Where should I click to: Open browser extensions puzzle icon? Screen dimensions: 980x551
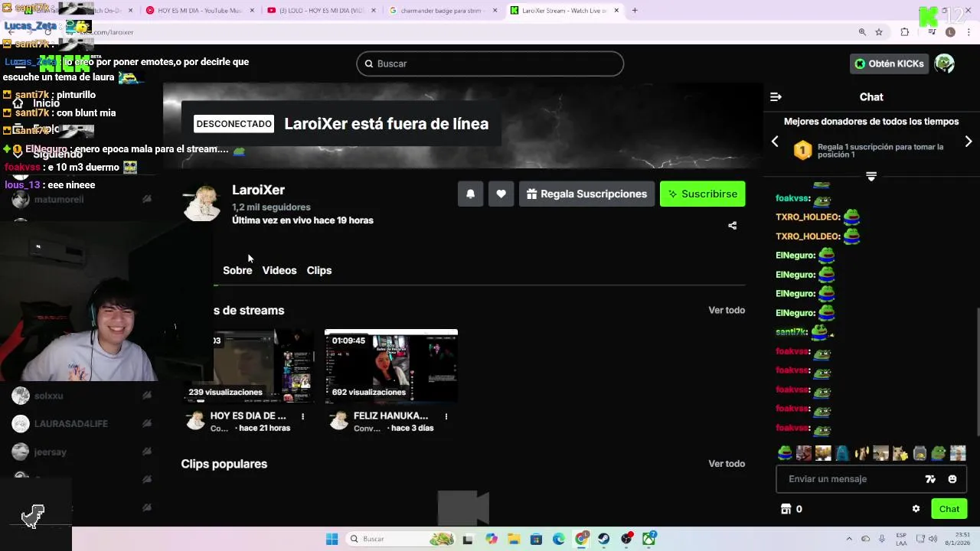(x=905, y=32)
